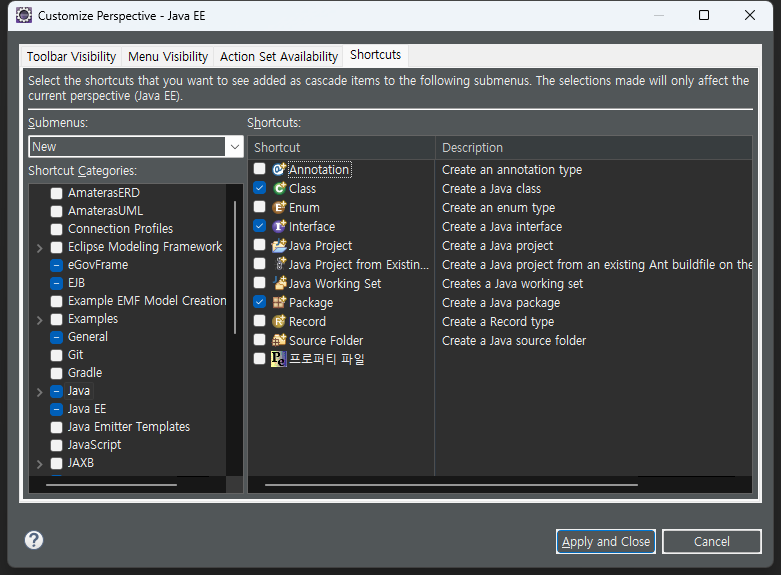Toggle the eGovFrame category checkbox
This screenshot has width=781, height=575.
[x=57, y=265]
